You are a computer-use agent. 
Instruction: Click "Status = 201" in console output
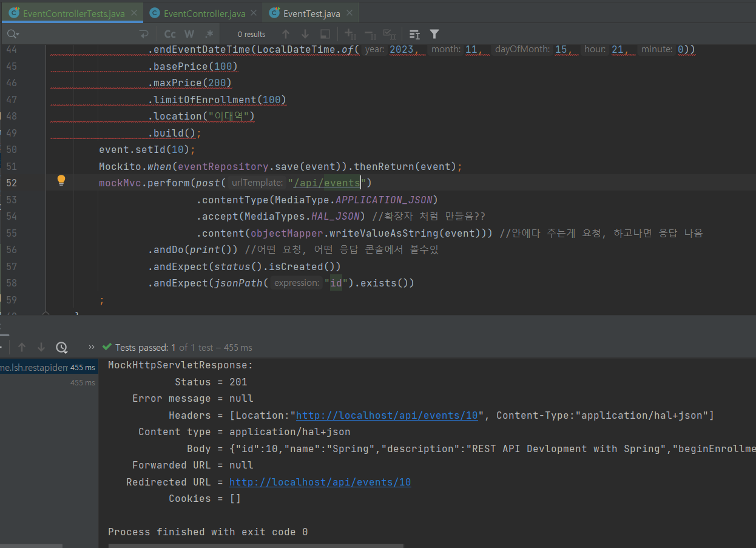[x=211, y=382]
